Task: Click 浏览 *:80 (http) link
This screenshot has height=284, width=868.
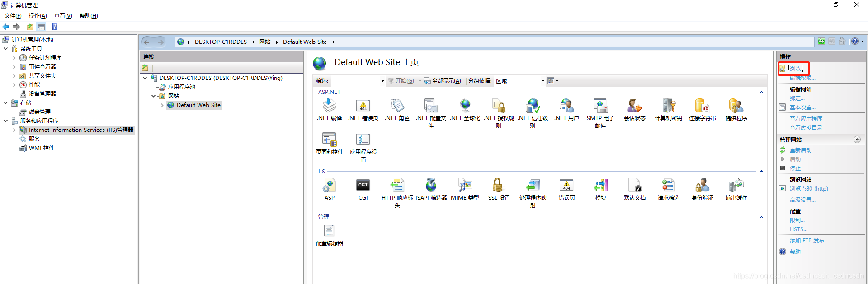Action: point(809,189)
